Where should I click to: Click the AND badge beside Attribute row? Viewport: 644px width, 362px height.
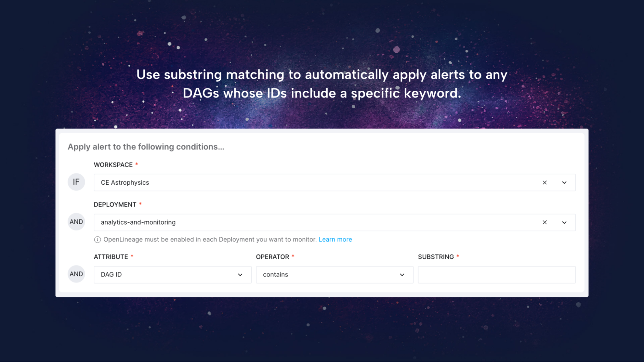pos(76,274)
